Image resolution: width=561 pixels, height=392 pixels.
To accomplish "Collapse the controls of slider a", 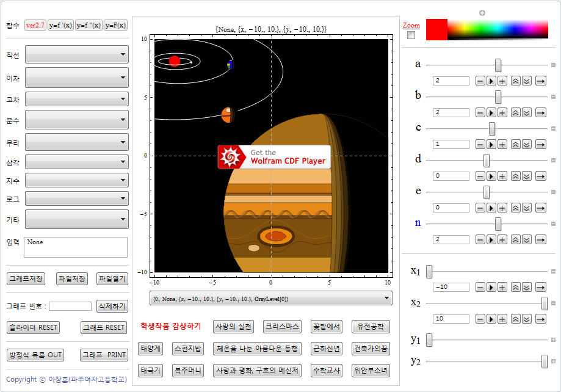I will [553, 65].
